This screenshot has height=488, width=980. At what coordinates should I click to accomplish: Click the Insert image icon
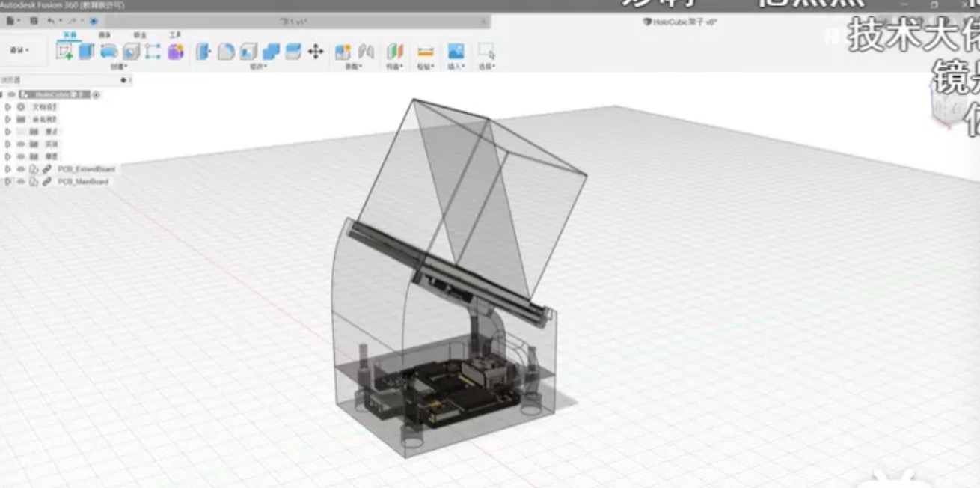(x=456, y=51)
